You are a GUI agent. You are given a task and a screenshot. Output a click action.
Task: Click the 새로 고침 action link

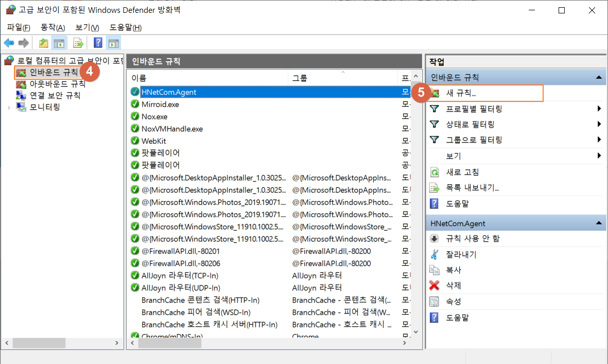[463, 172]
